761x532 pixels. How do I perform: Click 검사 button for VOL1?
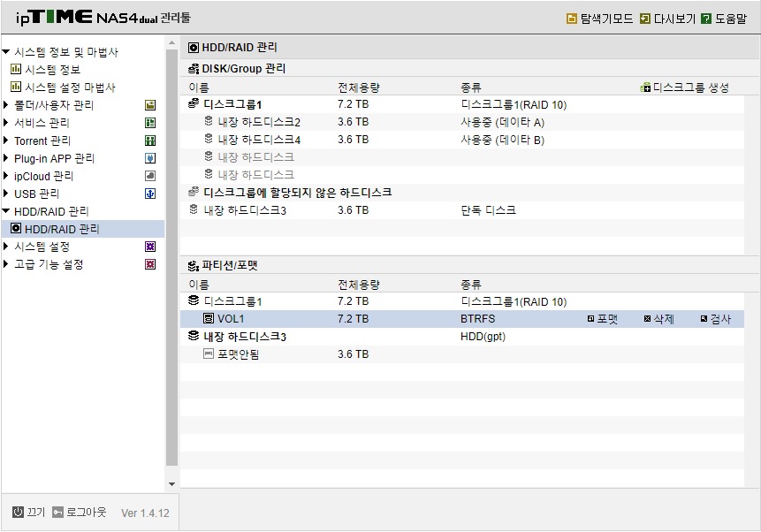coord(715,319)
